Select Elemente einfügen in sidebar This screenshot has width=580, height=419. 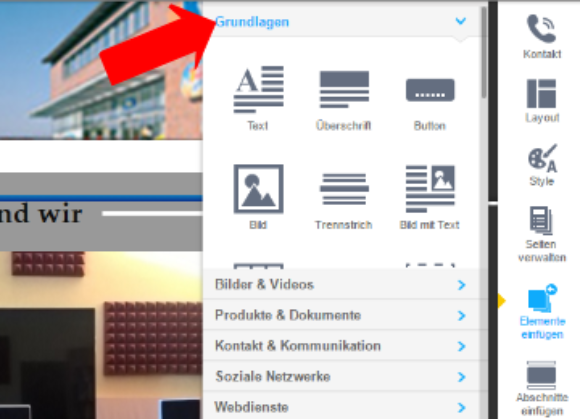pyautogui.click(x=542, y=311)
